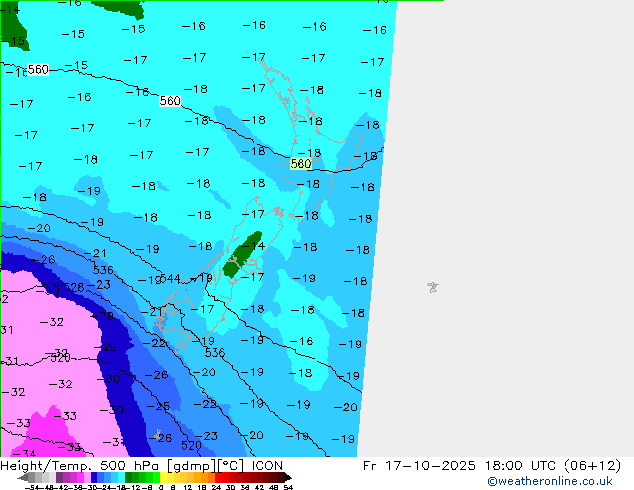Click the -25 temperature value
Screen dimensions: 634x490
pos(158,406)
